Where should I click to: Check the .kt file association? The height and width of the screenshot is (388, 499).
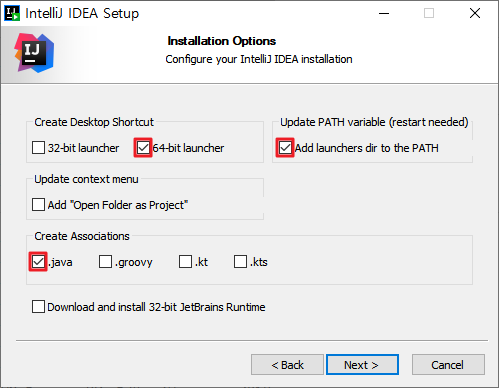(x=185, y=262)
